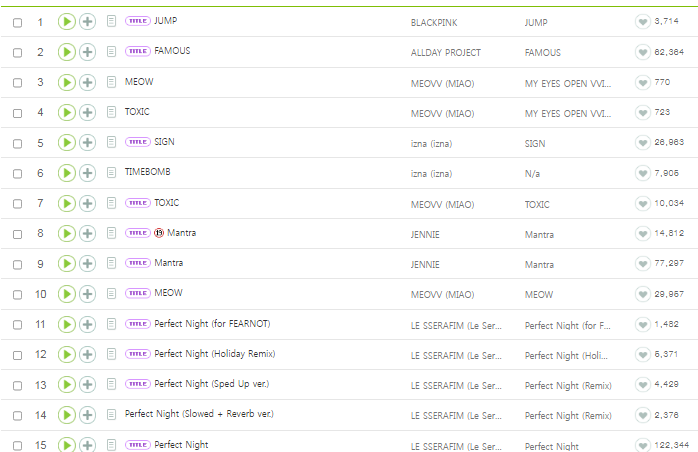Viewport: 698px width, 452px height.
Task: View lyrics for the row 3 MEOW track
Action: (x=111, y=82)
